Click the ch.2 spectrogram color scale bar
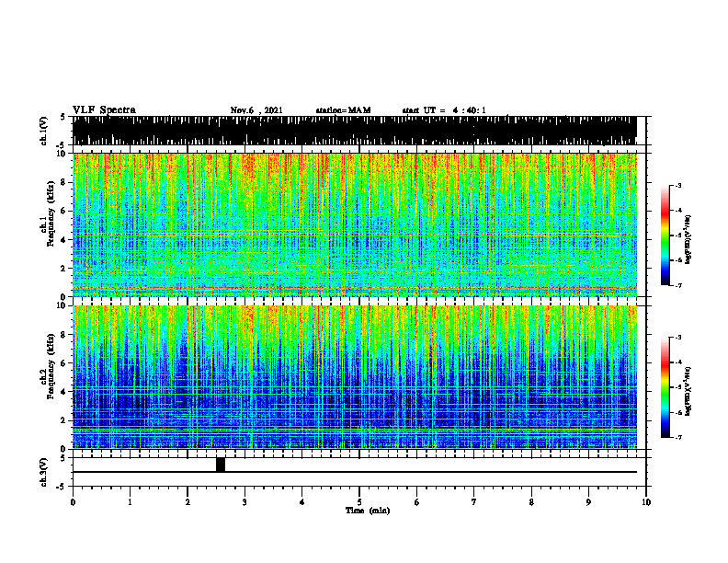 665,387
